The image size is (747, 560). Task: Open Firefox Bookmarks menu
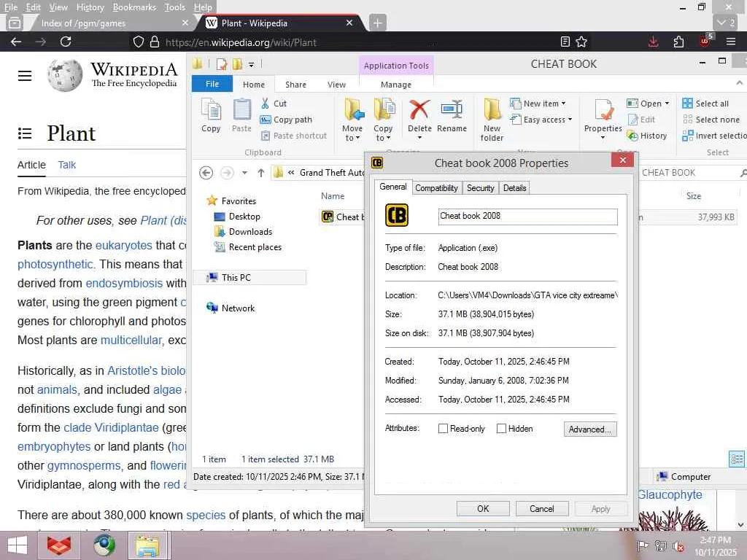click(134, 7)
